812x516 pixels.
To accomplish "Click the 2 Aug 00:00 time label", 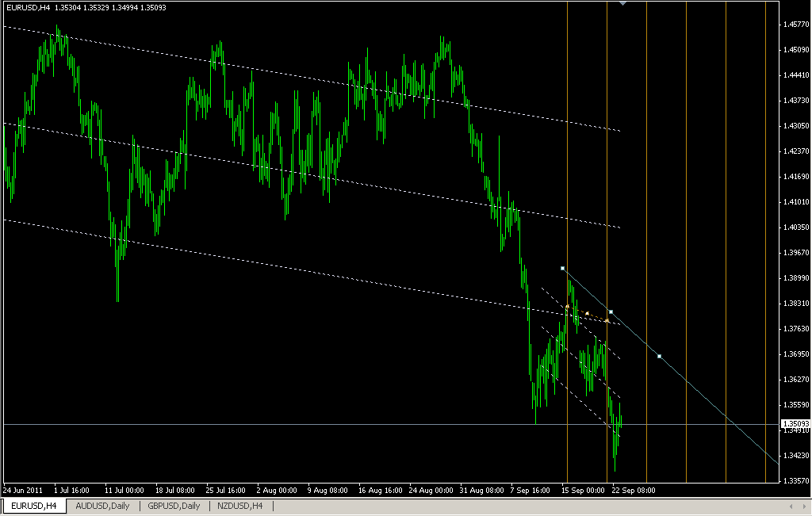I will 277,490.
